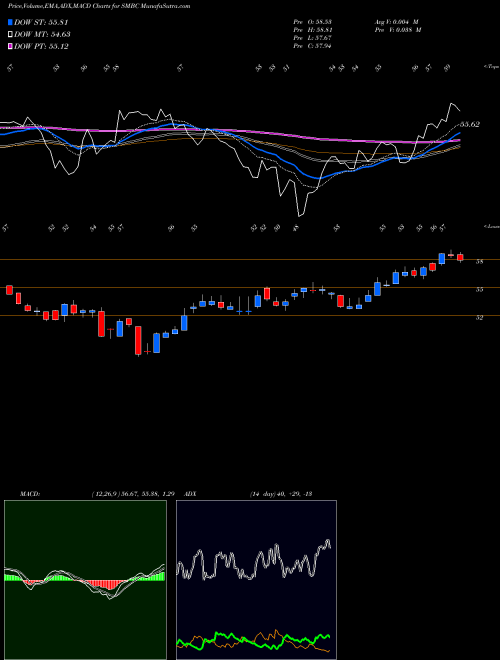Click the magenta DOW PT legend swatch
The width and height of the screenshot is (500, 660).
point(10,46)
